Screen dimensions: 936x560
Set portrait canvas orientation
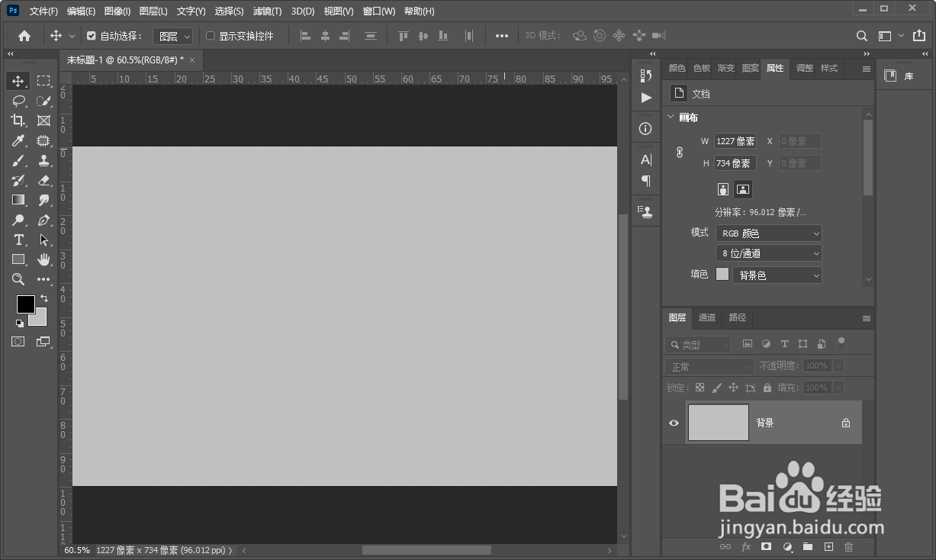point(723,189)
